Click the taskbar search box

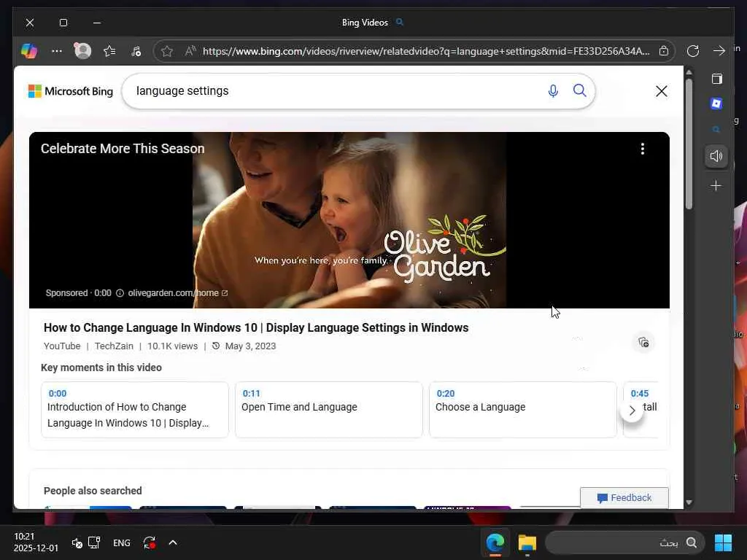click(x=624, y=542)
